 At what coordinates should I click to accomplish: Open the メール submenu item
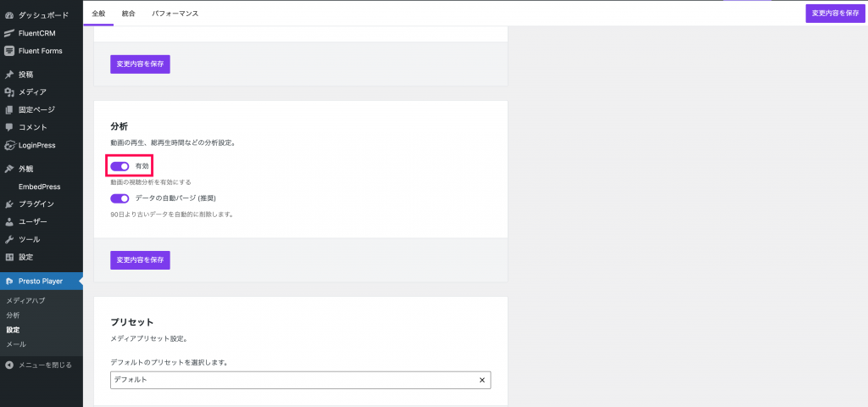pyautogui.click(x=16, y=344)
